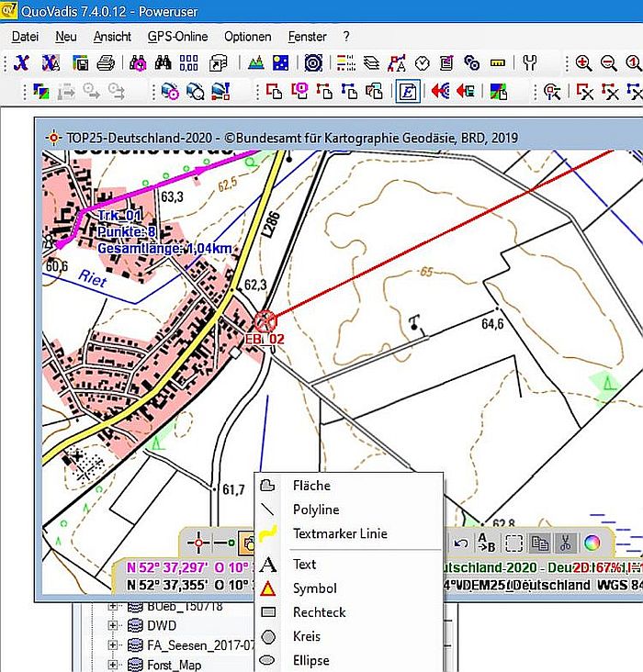The height and width of the screenshot is (672, 643).
Task: Click the printer icon
Action: point(106,63)
